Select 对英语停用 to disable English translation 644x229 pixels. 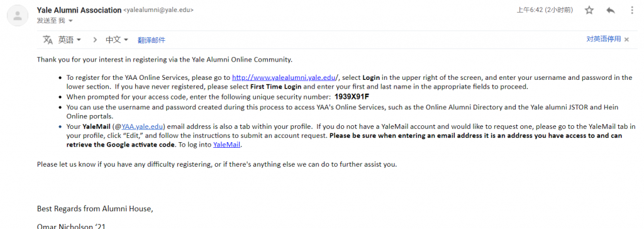603,39
